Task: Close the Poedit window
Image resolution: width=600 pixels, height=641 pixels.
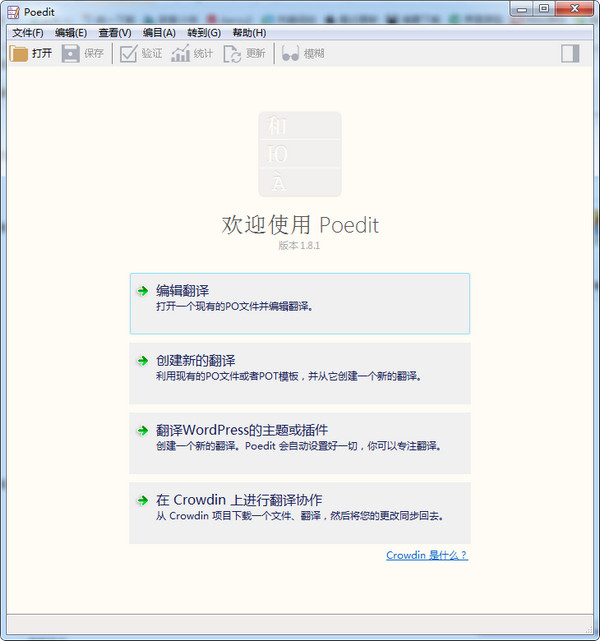Action: [x=574, y=9]
